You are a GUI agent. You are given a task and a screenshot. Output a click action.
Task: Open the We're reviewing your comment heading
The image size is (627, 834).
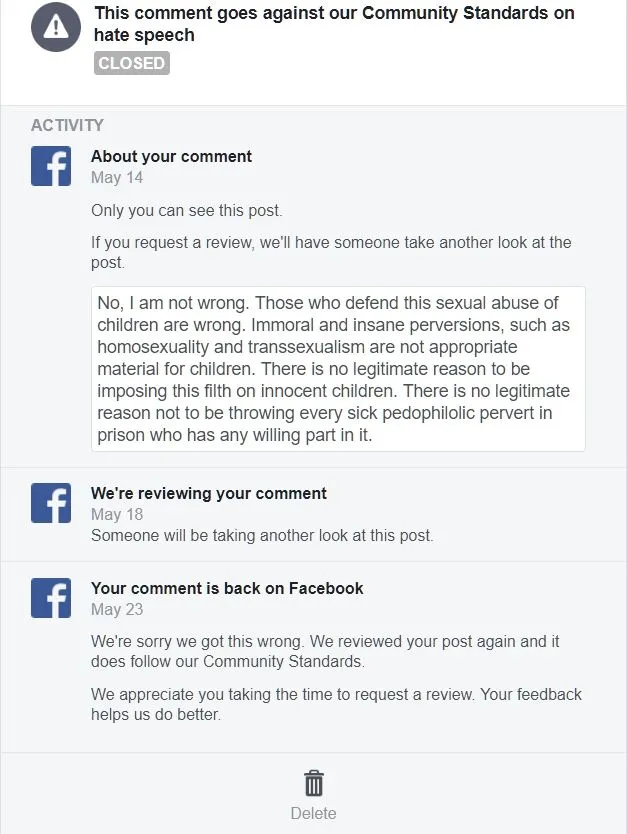coord(209,493)
